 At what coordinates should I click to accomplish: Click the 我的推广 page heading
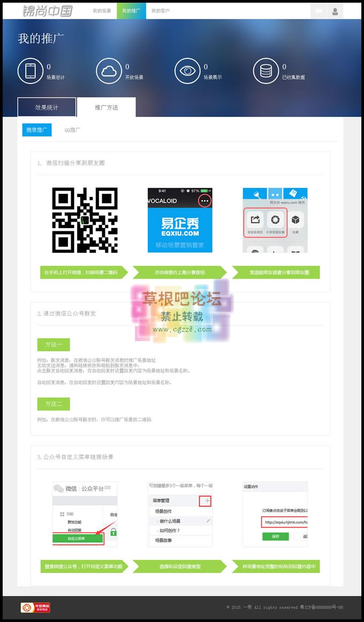click(x=41, y=39)
